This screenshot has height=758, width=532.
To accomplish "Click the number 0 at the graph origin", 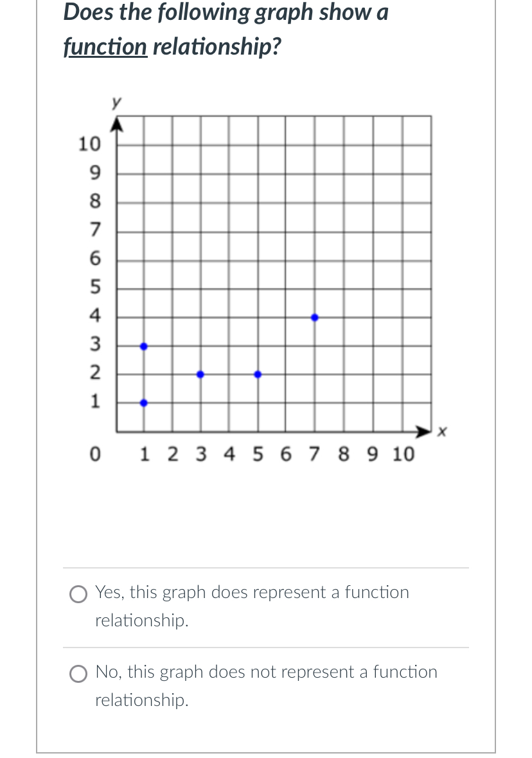I will (x=95, y=454).
